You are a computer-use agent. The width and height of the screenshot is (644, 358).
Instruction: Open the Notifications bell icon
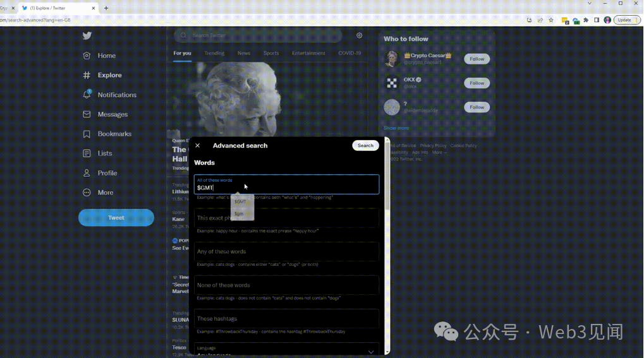point(87,95)
